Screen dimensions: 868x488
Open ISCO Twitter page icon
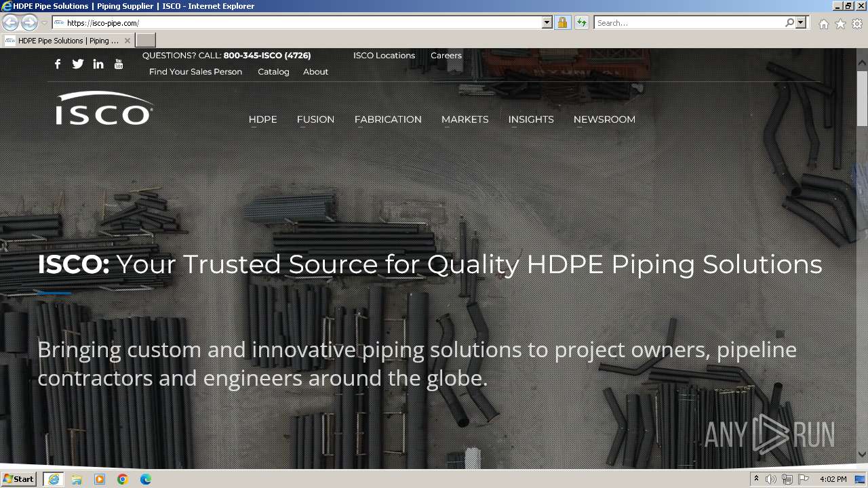click(x=78, y=64)
